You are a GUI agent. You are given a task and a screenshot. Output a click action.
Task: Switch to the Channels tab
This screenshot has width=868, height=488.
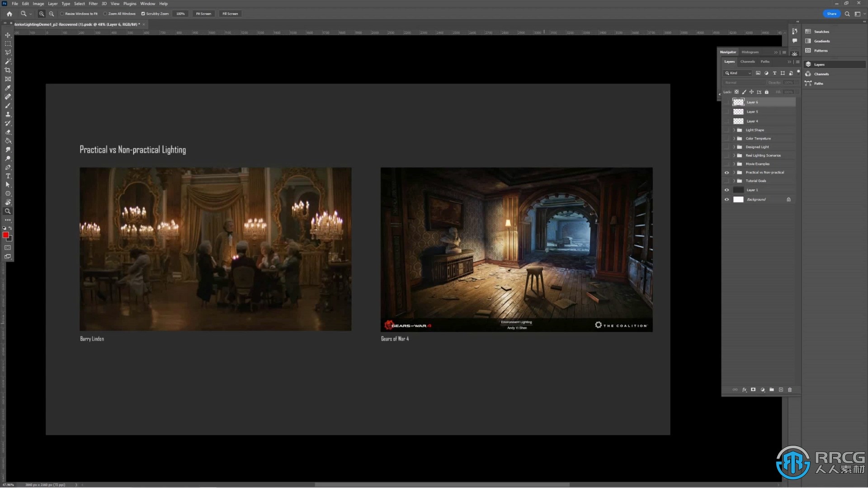[747, 61]
